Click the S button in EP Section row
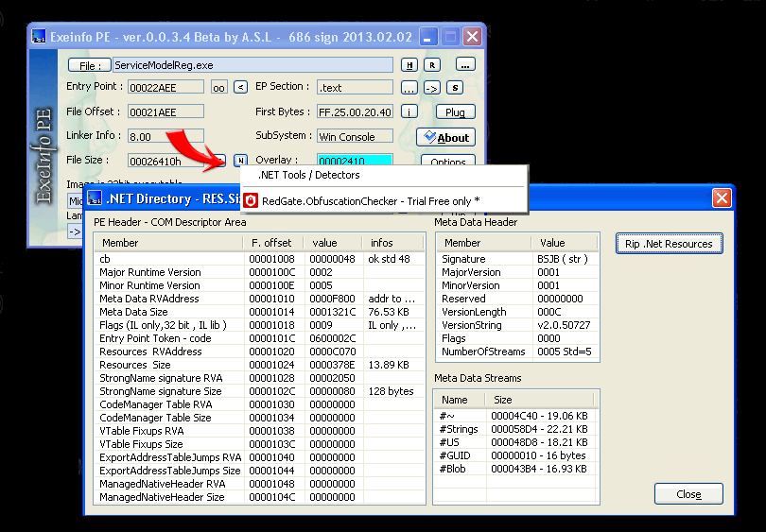Screen dimensions: 766x532 pos(455,88)
